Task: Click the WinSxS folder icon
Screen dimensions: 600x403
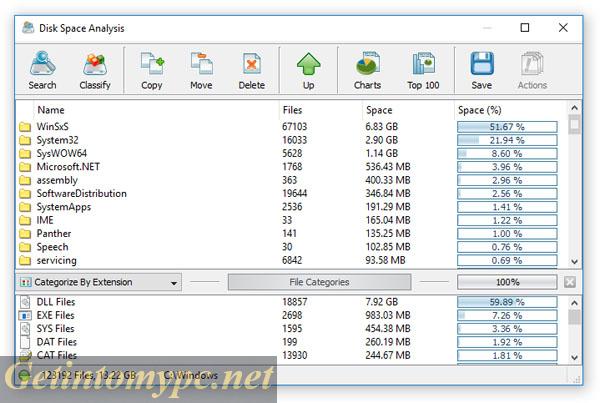Action: coord(25,127)
